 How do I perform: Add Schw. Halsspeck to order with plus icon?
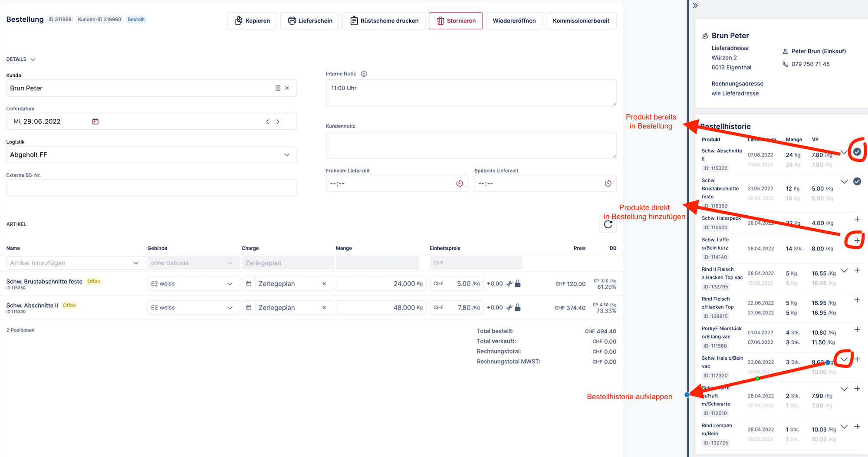point(857,219)
